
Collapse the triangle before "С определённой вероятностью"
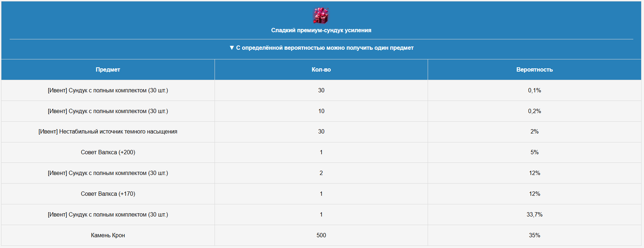[x=232, y=48]
